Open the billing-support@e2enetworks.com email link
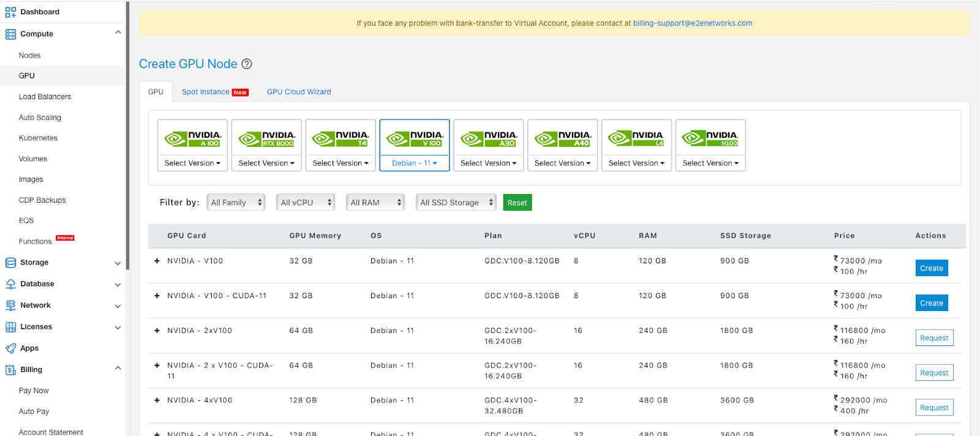The height and width of the screenshot is (436, 980). point(693,23)
